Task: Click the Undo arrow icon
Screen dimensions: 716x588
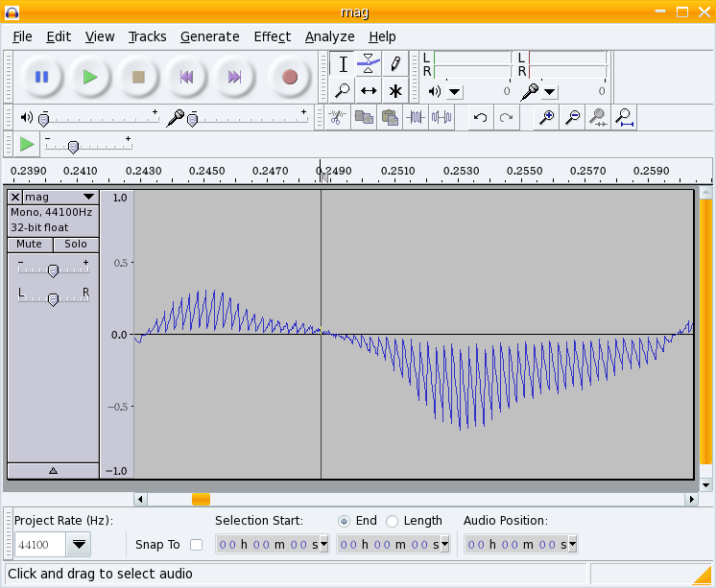Action: 480,117
